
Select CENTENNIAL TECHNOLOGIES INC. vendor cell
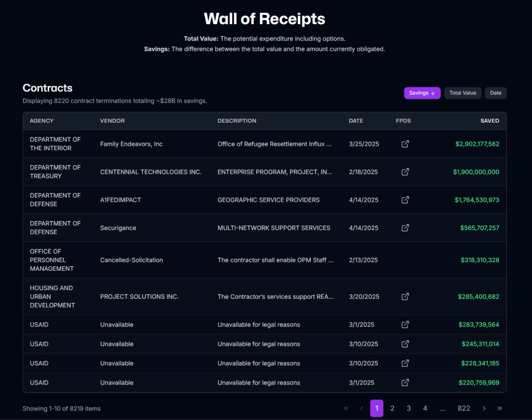[x=151, y=172]
